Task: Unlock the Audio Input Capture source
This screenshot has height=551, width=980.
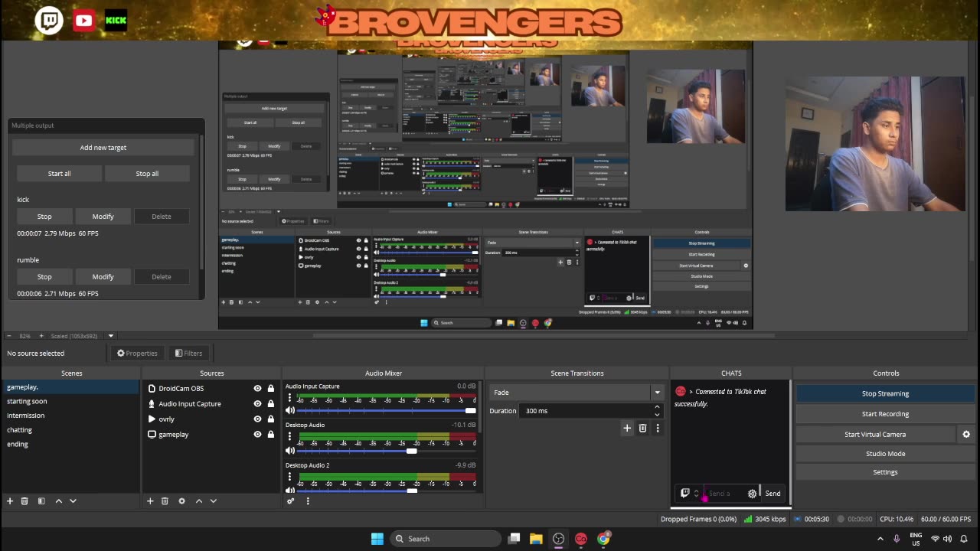Action: click(270, 404)
